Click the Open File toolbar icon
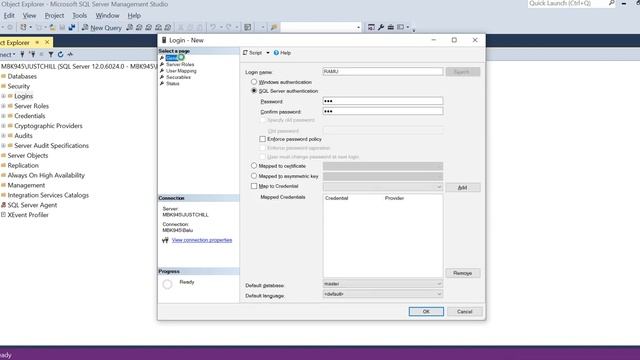This screenshot has height=360, width=640. (52, 27)
